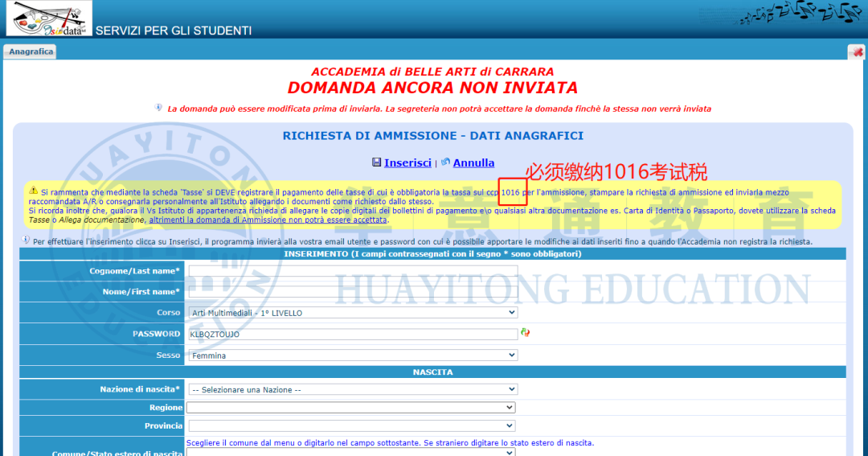Viewport: 868px width, 456px height.
Task: Open the Sesso dropdown showing Femmina
Action: pyautogui.click(x=353, y=355)
